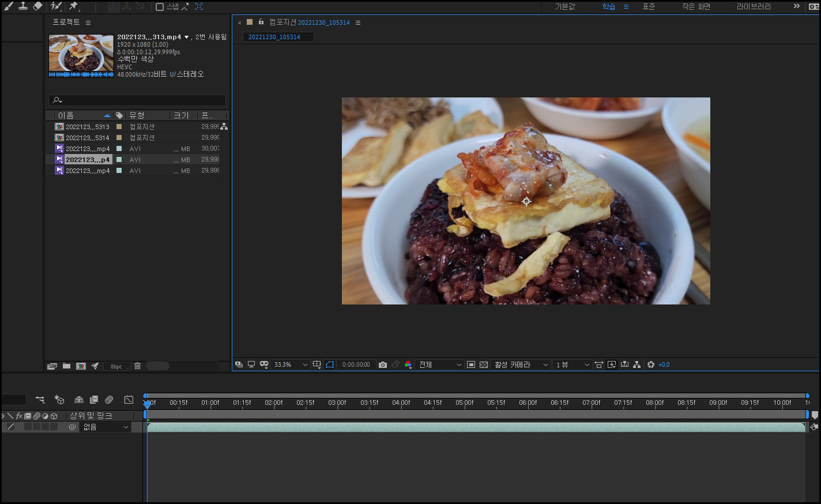Click the 0:00:00:00 timecode in the viewer
The height and width of the screenshot is (504, 821).
pos(356,364)
